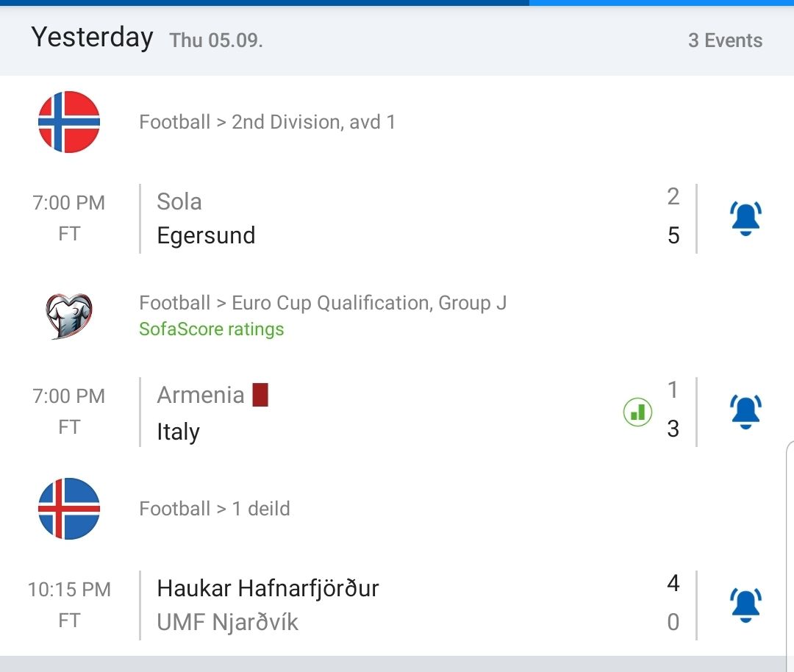794x672 pixels.
Task: Toggle notification bell for Sola vs Egersund
Action: pyautogui.click(x=745, y=218)
